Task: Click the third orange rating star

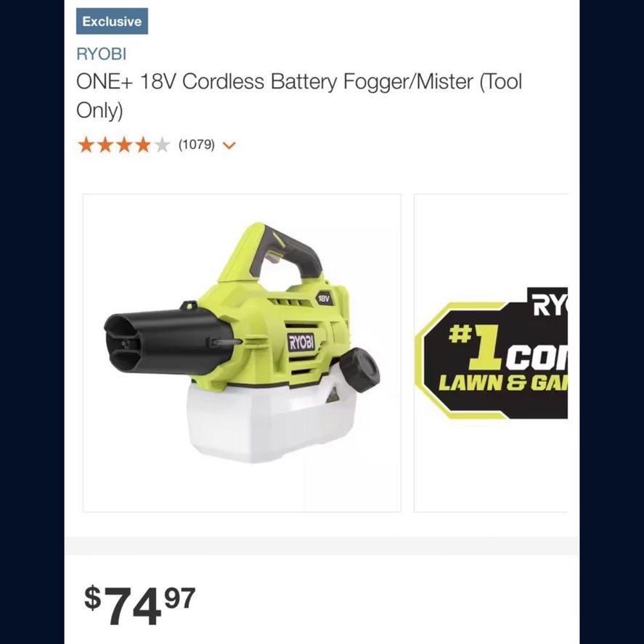Action: [124, 145]
